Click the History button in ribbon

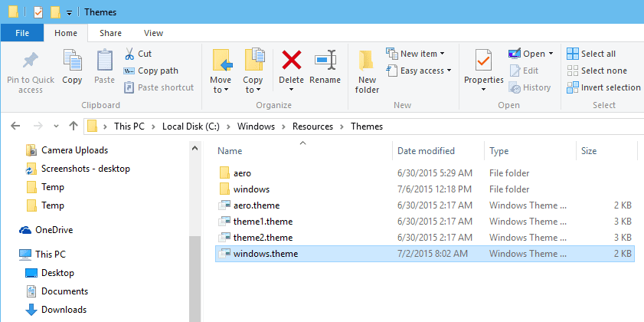point(529,87)
